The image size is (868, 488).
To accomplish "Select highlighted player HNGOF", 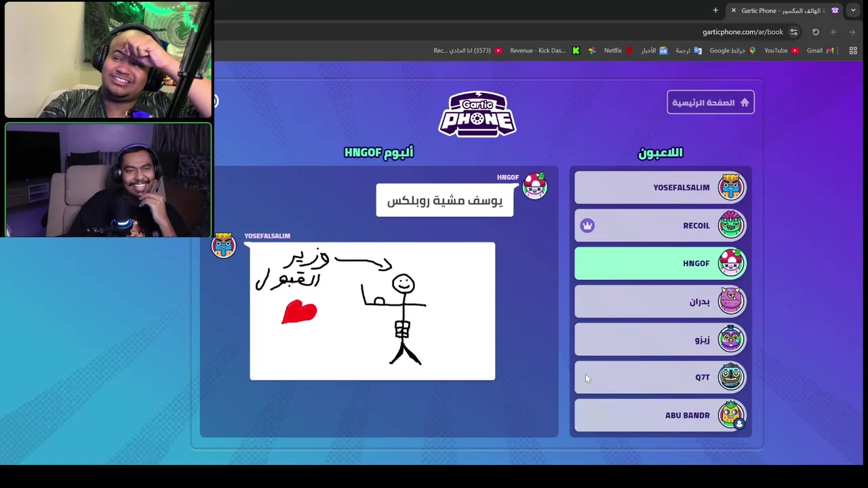I will tap(660, 263).
